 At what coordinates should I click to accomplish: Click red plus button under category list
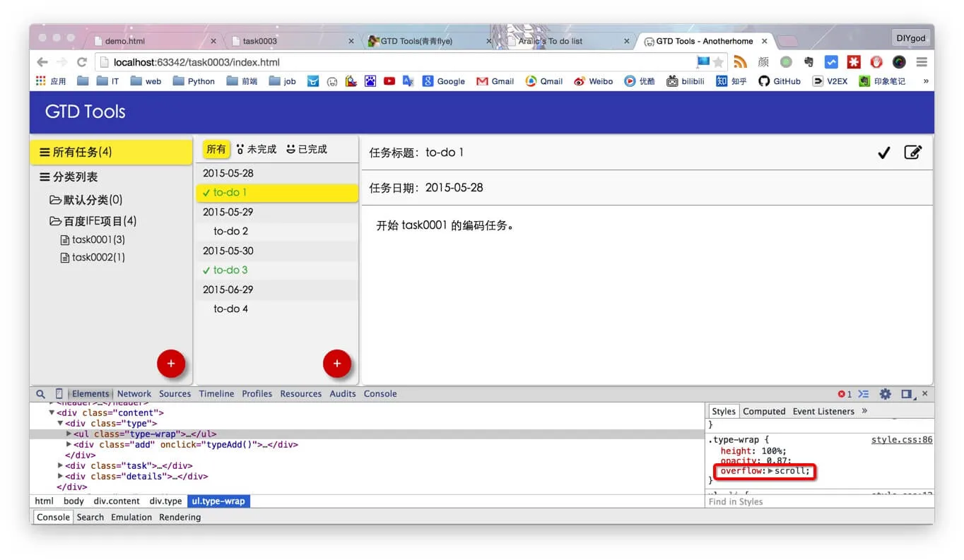pyautogui.click(x=170, y=364)
